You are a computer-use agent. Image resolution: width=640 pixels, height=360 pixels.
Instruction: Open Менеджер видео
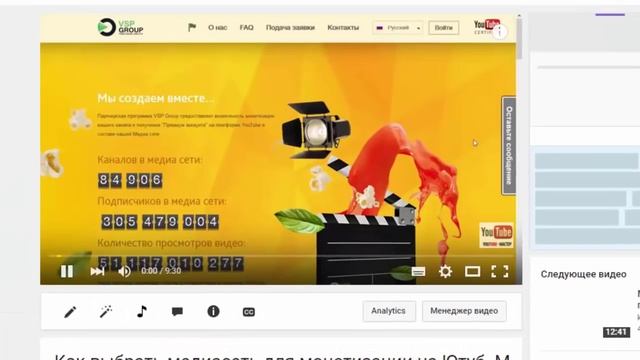tap(464, 311)
